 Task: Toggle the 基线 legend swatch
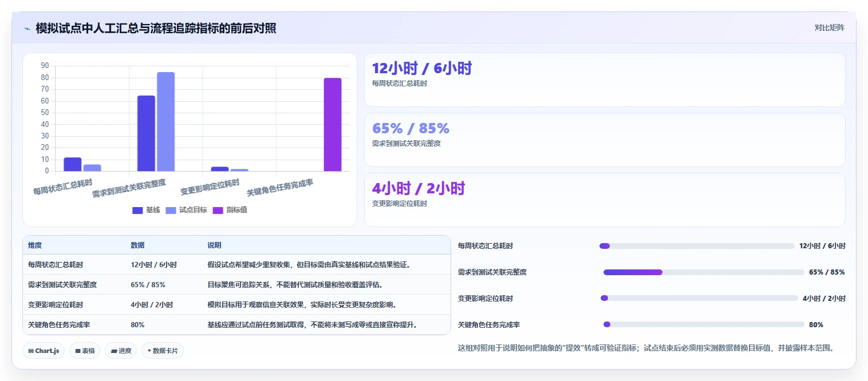click(x=137, y=210)
